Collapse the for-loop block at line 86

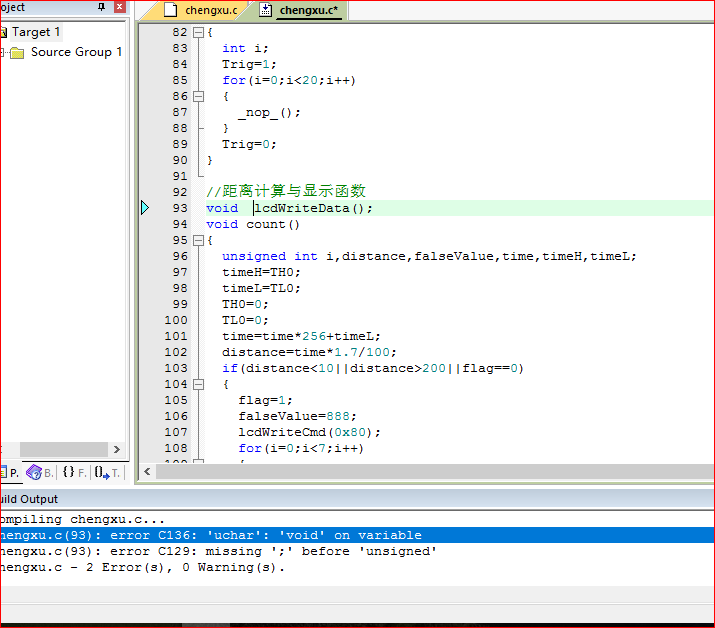pos(198,96)
